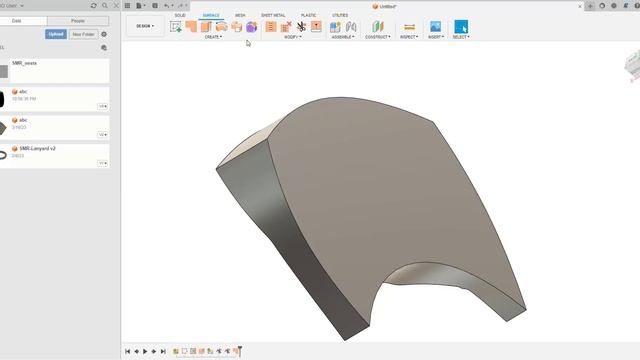The height and width of the screenshot is (360, 640).
Task: Select the Trim scissors tool
Action: pyautogui.click(x=301, y=27)
